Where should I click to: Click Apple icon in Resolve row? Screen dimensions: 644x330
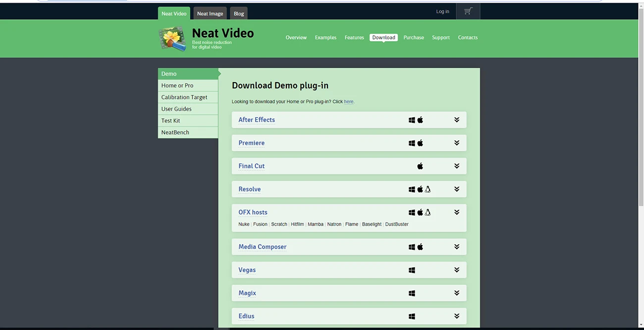tap(420, 189)
